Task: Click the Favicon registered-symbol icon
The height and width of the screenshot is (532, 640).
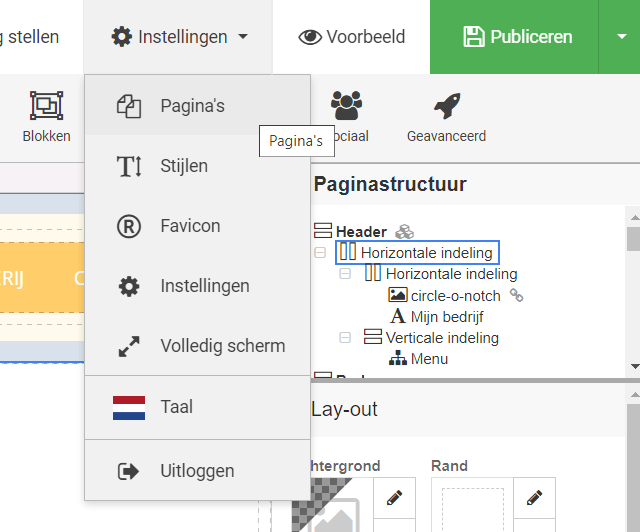Action: coord(129,226)
